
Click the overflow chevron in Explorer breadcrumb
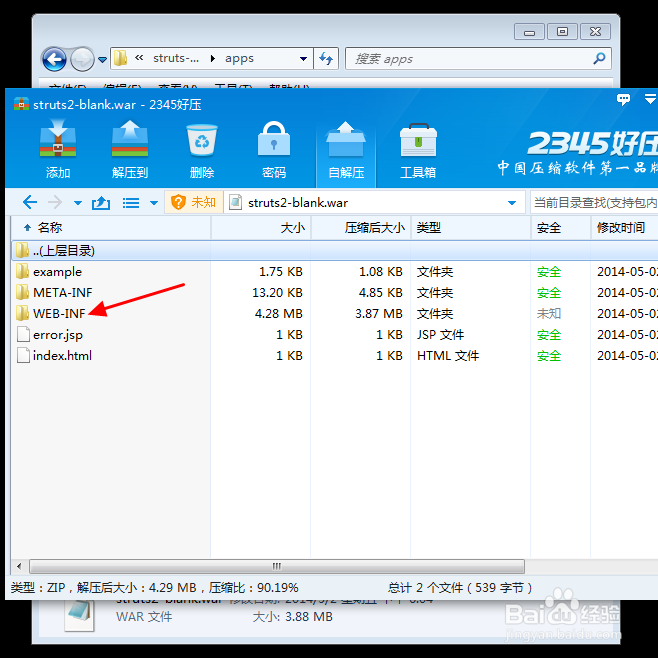(x=139, y=57)
